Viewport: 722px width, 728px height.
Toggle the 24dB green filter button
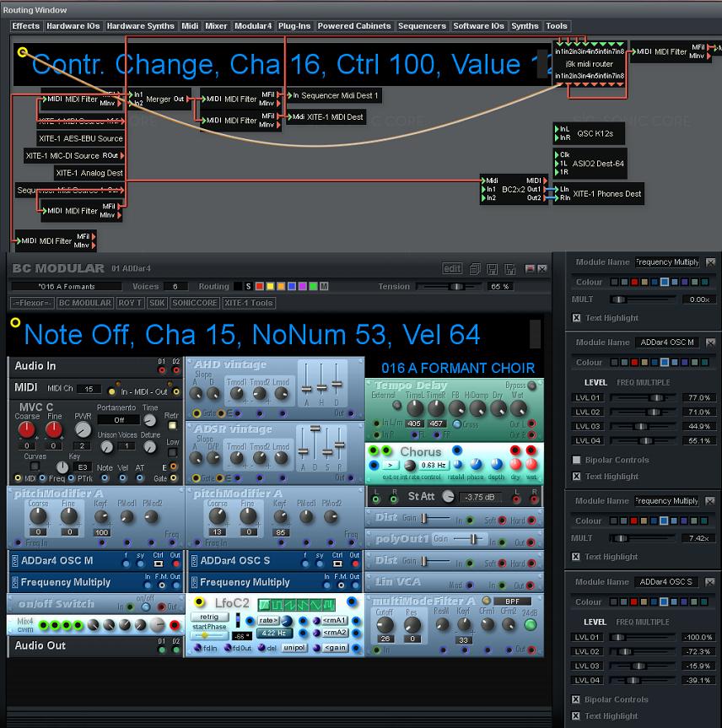(x=531, y=625)
